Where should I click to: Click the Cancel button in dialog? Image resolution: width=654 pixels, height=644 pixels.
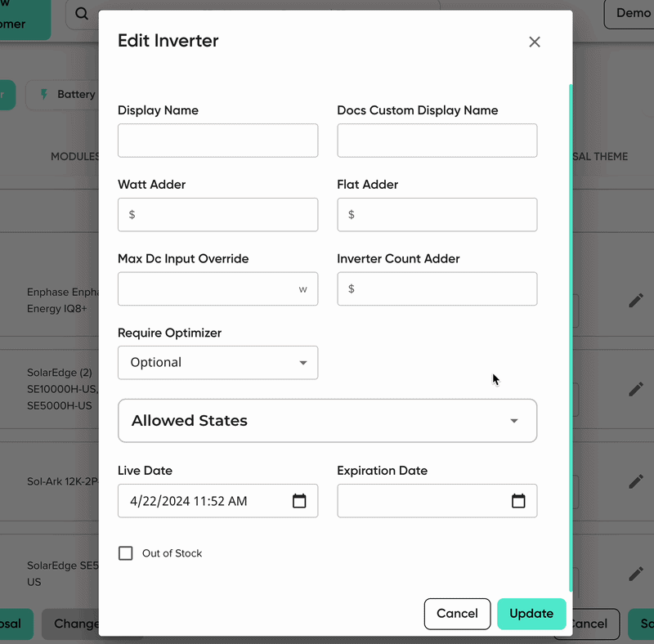(x=457, y=614)
